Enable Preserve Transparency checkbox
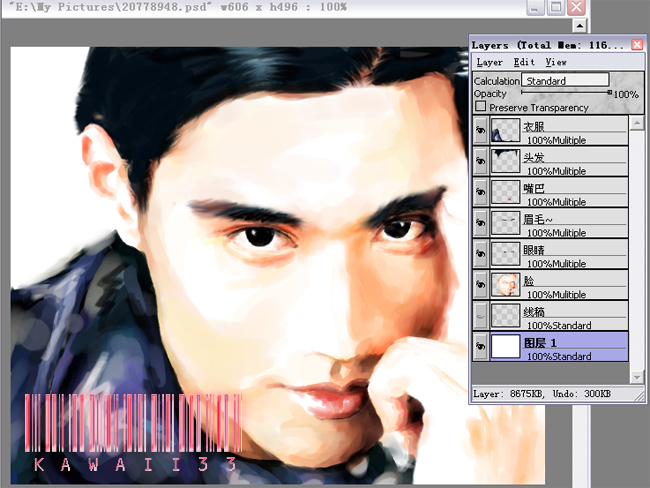This screenshot has height=488, width=650. 480,106
